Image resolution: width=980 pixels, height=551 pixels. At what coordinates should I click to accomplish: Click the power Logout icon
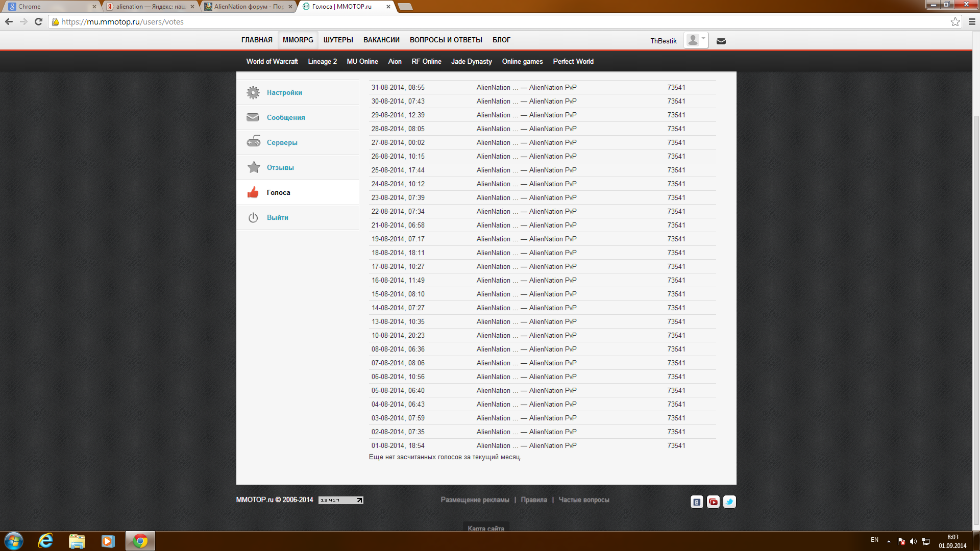[253, 218]
